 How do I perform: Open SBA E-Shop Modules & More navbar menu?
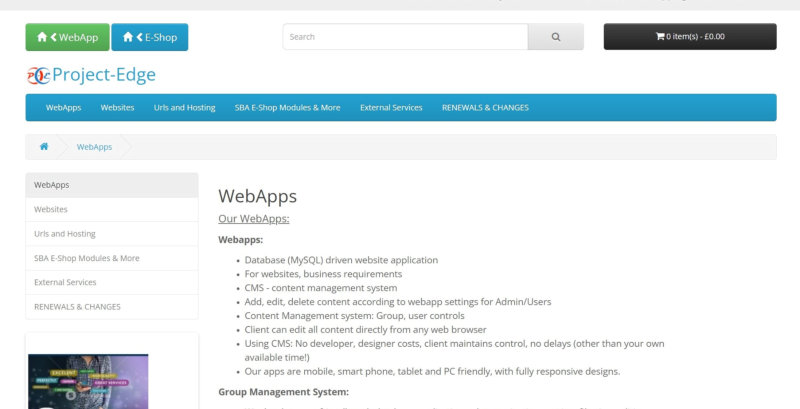[287, 108]
